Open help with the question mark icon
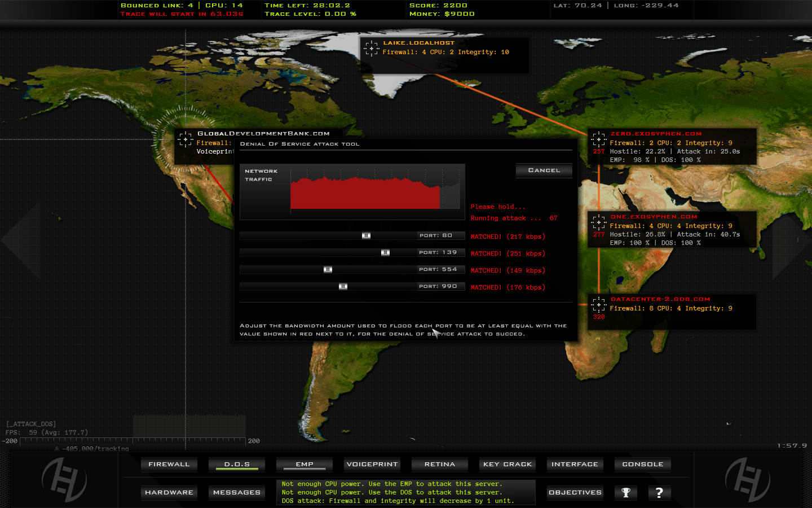The height and width of the screenshot is (508, 812). point(659,493)
